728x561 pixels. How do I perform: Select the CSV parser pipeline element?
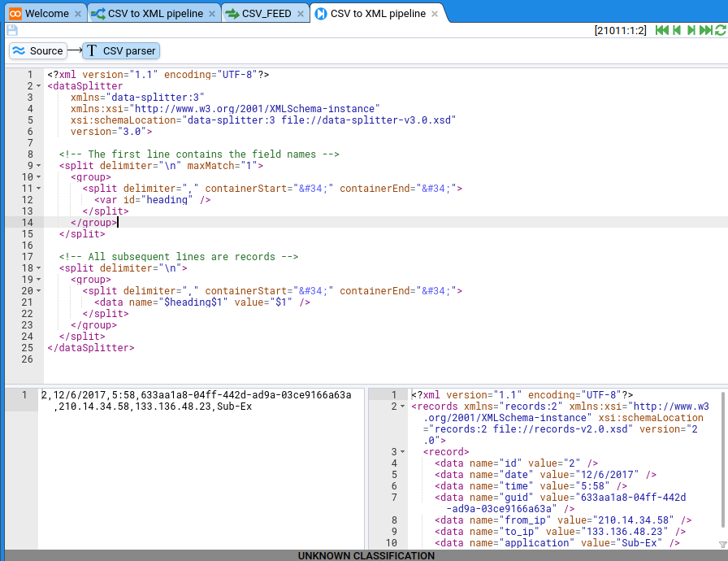[120, 50]
